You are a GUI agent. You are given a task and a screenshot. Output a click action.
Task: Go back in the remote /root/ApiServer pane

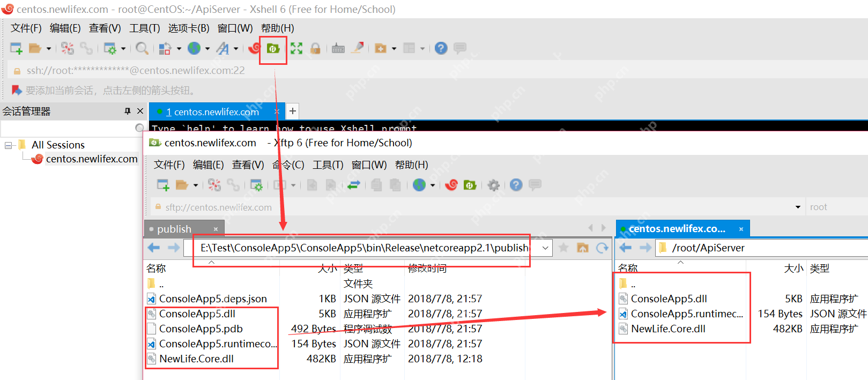626,248
